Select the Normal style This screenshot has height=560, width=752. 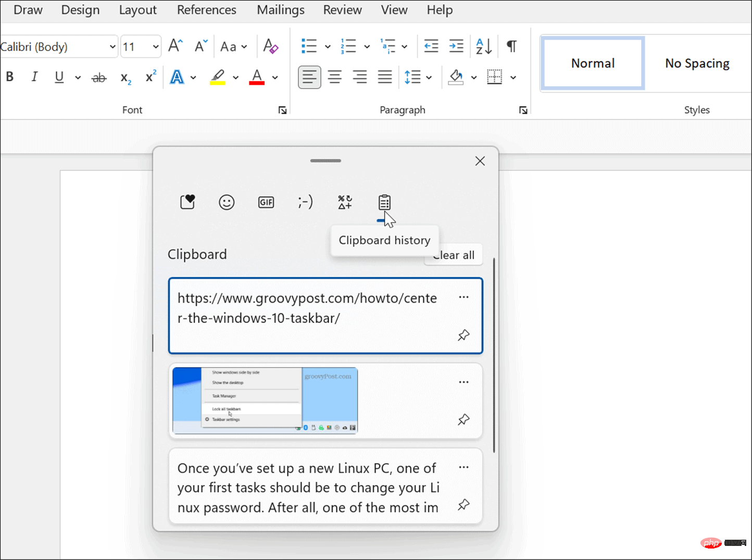click(593, 63)
